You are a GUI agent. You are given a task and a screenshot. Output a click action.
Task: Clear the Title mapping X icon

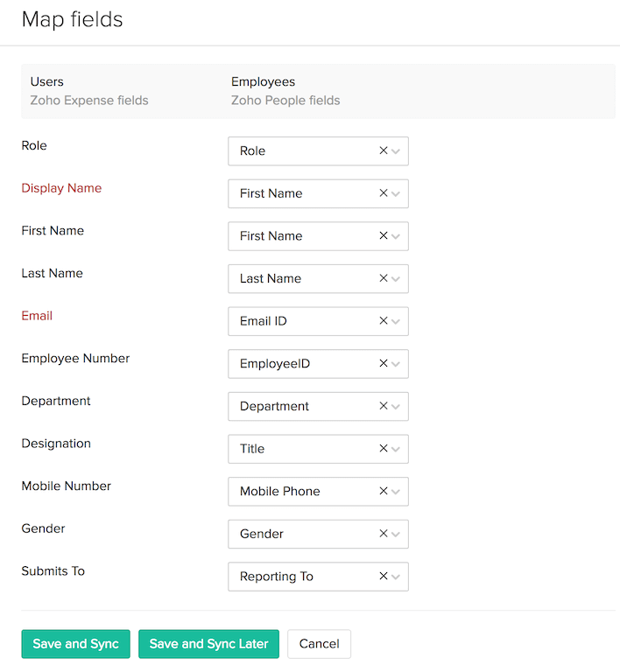pos(384,449)
